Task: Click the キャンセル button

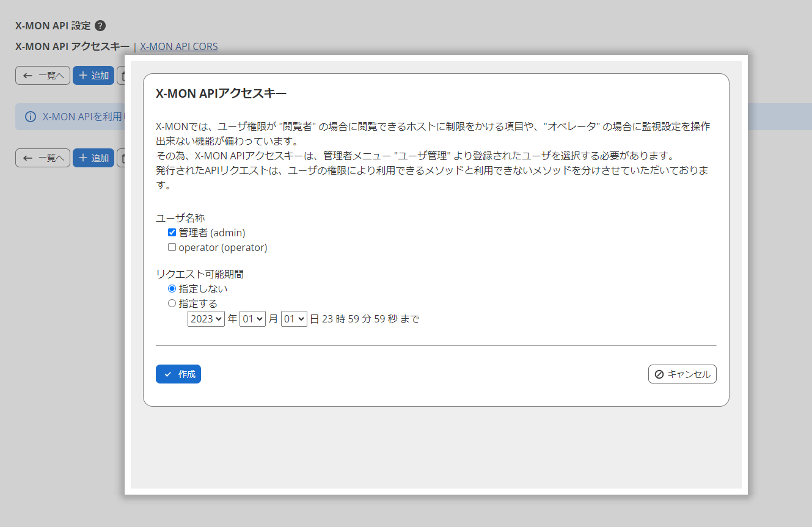Action: point(682,374)
